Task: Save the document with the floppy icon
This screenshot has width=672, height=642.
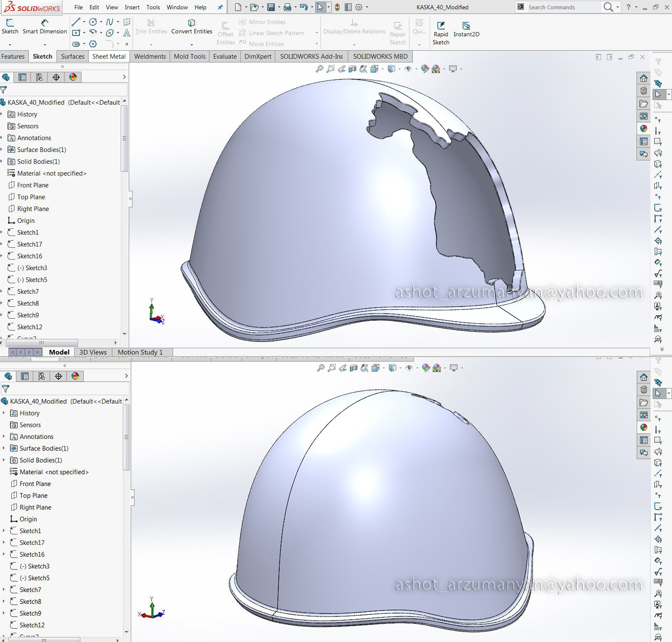Action: 271,7
